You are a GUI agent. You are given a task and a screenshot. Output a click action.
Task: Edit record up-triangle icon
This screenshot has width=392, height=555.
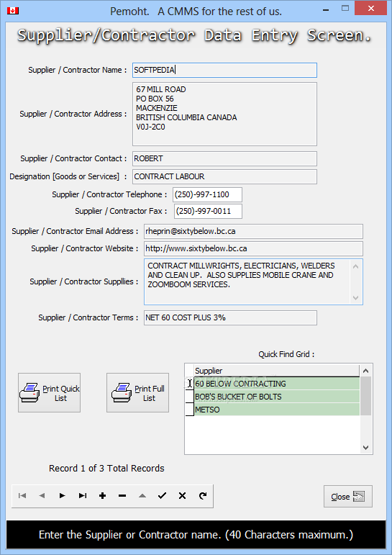click(142, 495)
